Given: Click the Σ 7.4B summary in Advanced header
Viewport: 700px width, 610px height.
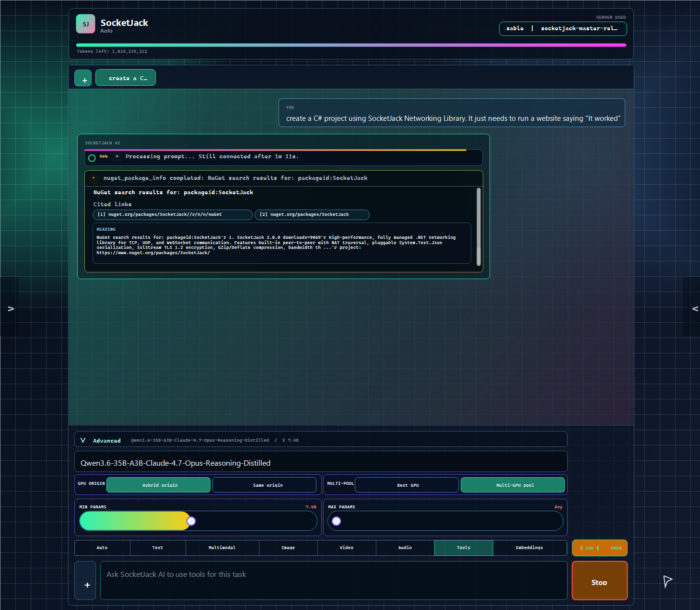Looking at the screenshot, I should (291, 440).
